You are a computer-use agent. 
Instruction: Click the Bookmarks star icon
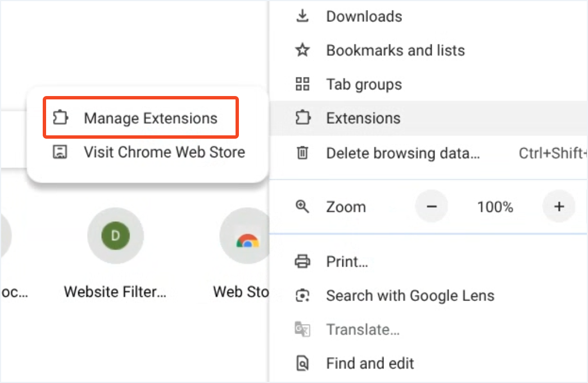(x=302, y=50)
